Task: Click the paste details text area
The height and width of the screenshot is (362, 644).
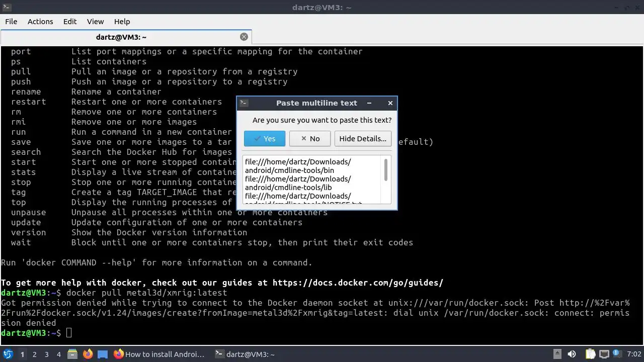Action: 312,179
